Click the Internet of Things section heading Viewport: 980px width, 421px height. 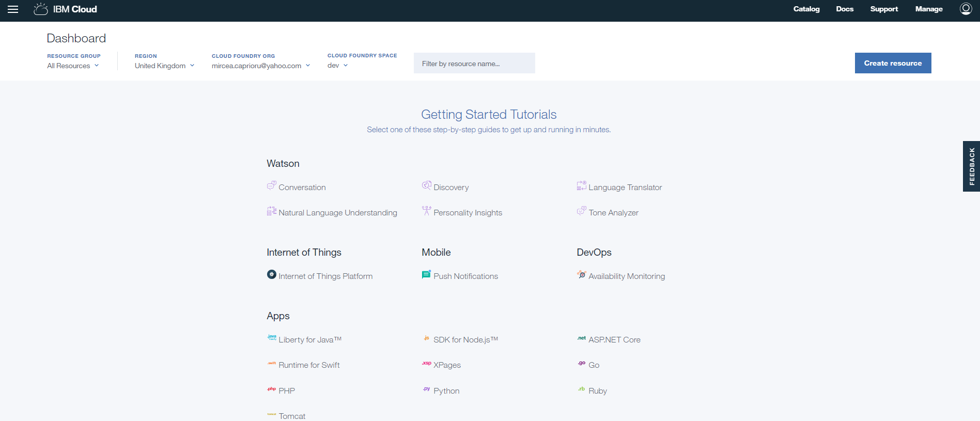(x=304, y=253)
